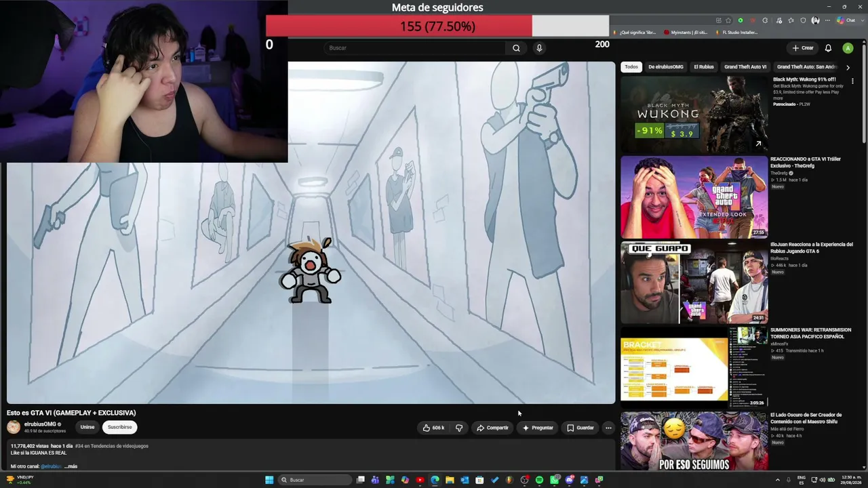Open the browser favorites list icon
The height and width of the screenshot is (488, 868).
tap(791, 20)
